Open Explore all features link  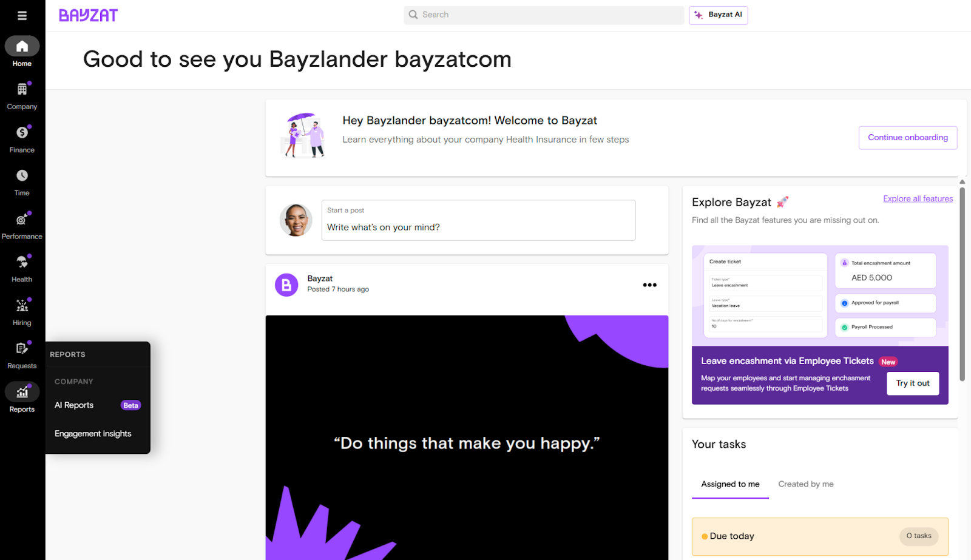pyautogui.click(x=918, y=198)
